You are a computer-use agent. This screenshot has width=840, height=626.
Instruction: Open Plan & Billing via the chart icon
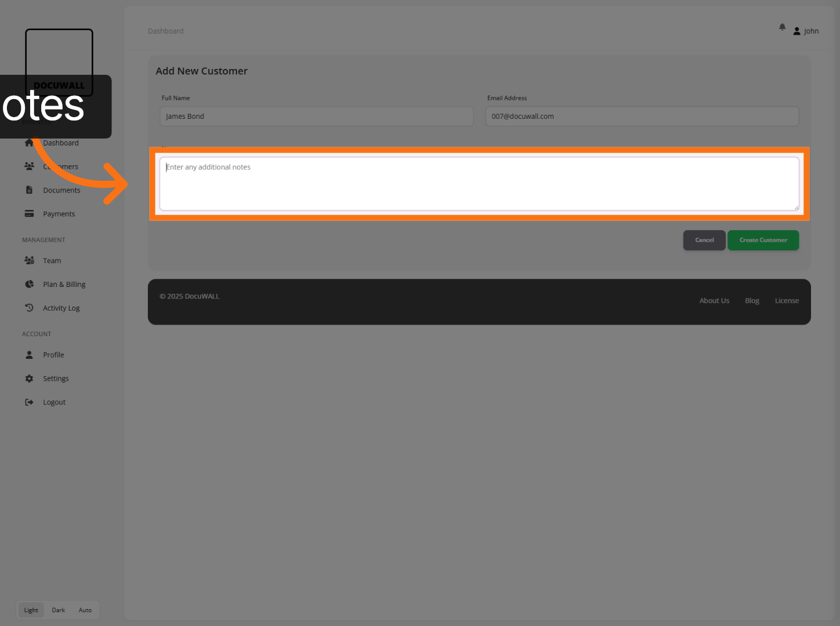[x=29, y=284]
